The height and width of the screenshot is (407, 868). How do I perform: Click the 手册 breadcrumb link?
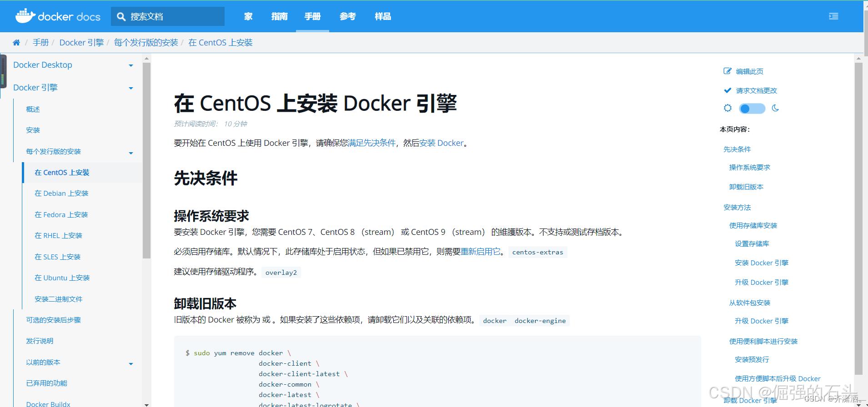tap(41, 43)
